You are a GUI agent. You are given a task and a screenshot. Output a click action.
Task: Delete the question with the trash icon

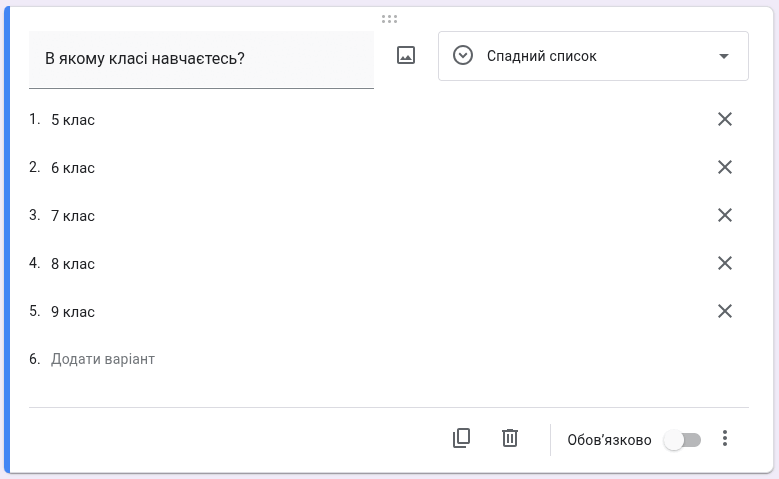click(x=510, y=438)
